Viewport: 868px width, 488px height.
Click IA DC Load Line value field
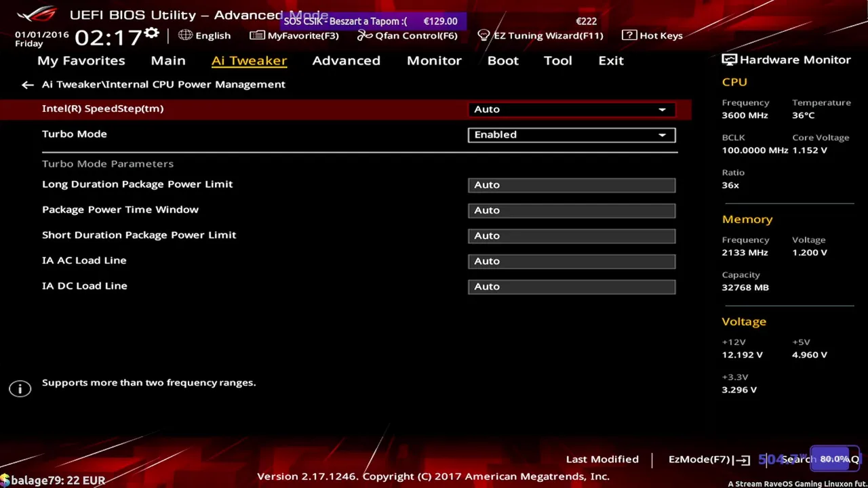click(x=572, y=287)
